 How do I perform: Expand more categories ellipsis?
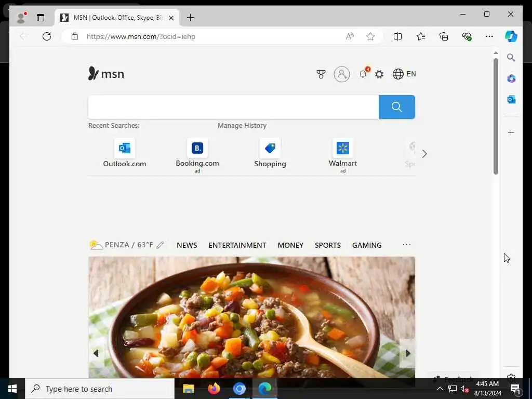tap(406, 245)
